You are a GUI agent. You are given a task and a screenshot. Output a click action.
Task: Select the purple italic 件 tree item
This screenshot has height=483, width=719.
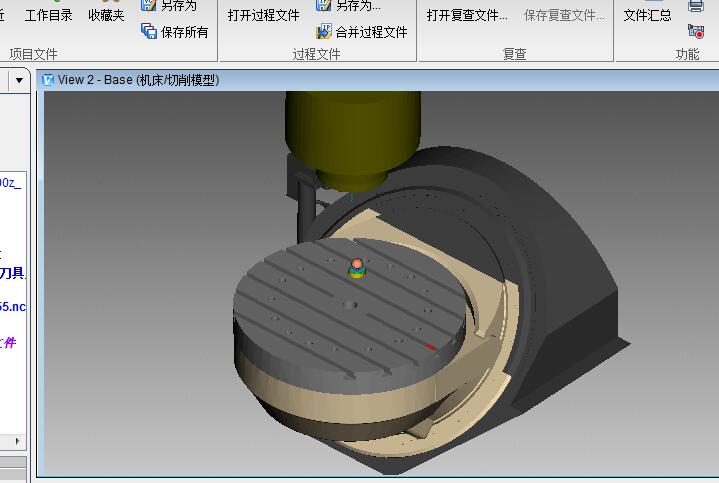pyautogui.click(x=8, y=342)
